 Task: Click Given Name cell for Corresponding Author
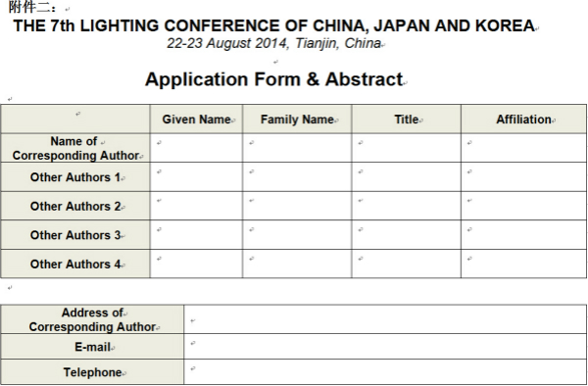click(x=196, y=148)
